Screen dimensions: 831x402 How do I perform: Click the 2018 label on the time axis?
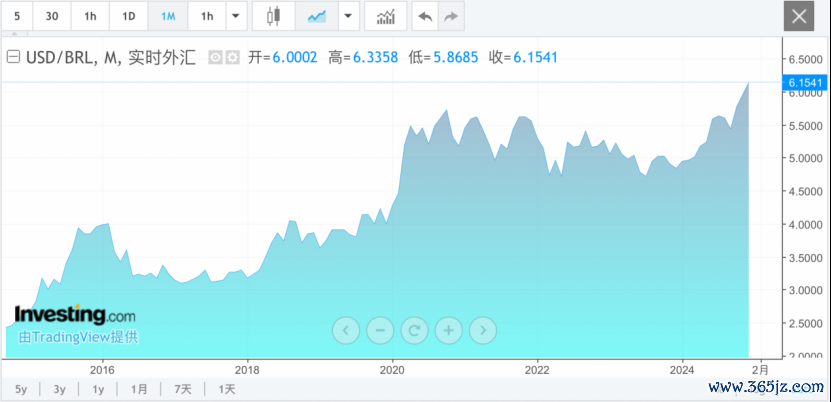click(x=247, y=368)
